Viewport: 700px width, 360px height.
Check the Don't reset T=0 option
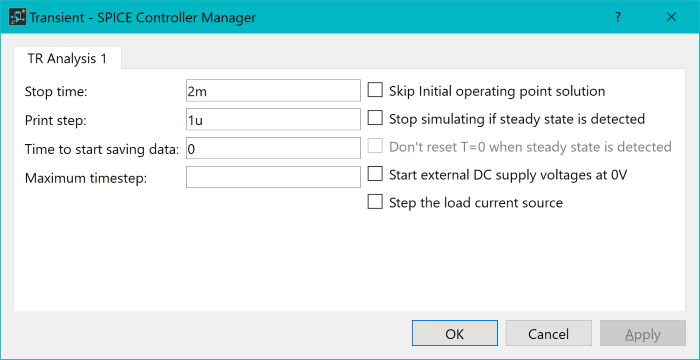pyautogui.click(x=375, y=146)
